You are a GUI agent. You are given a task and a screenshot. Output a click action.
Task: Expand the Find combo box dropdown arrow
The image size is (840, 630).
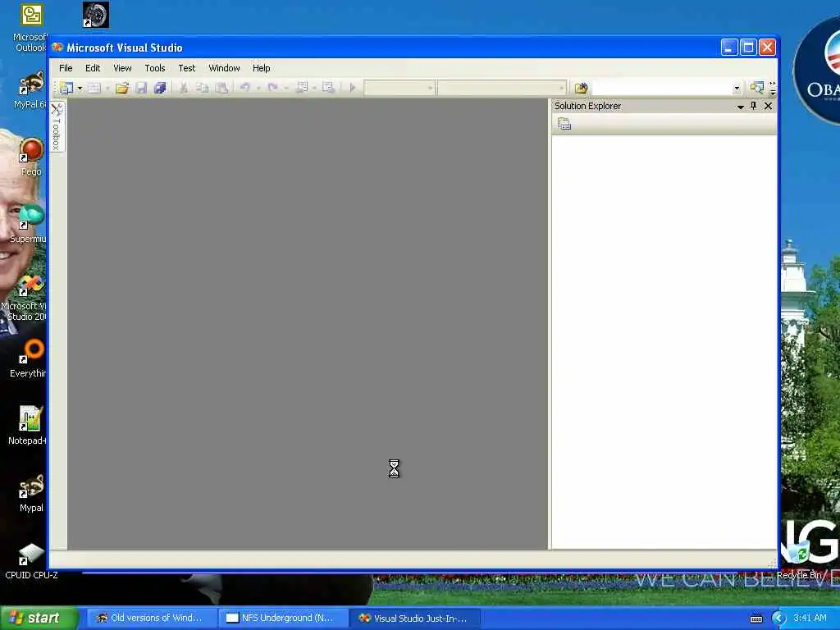click(737, 89)
